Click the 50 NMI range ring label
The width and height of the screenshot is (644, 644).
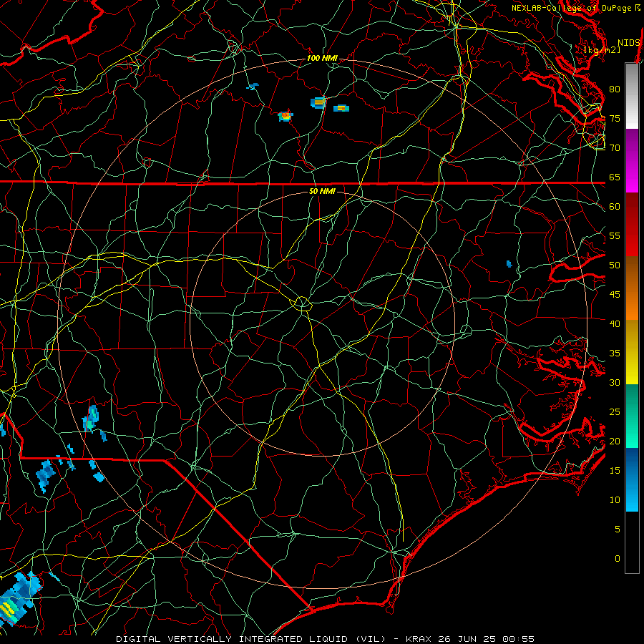tap(322, 191)
